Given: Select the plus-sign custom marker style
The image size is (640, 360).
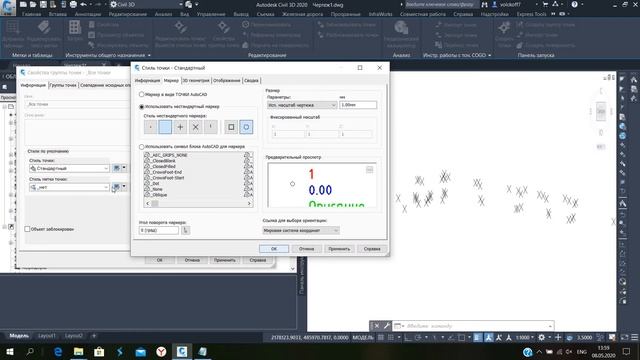Looking at the screenshot, I should coord(180,127).
